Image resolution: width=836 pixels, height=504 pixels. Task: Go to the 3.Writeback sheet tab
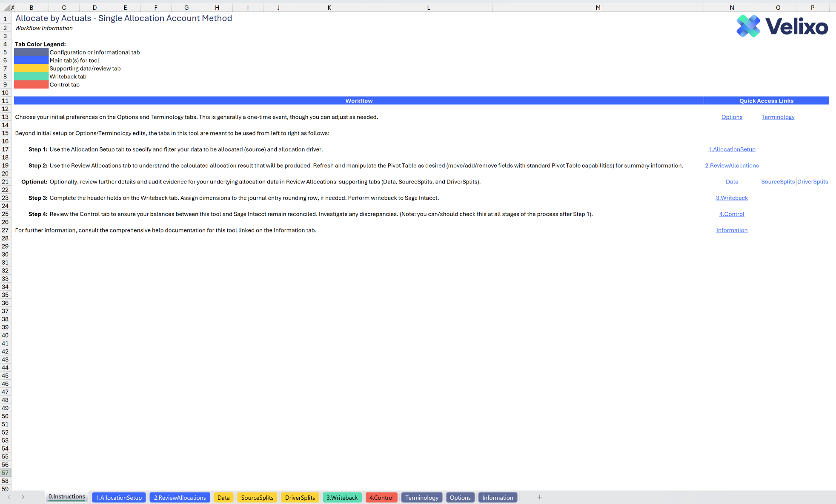(x=342, y=498)
